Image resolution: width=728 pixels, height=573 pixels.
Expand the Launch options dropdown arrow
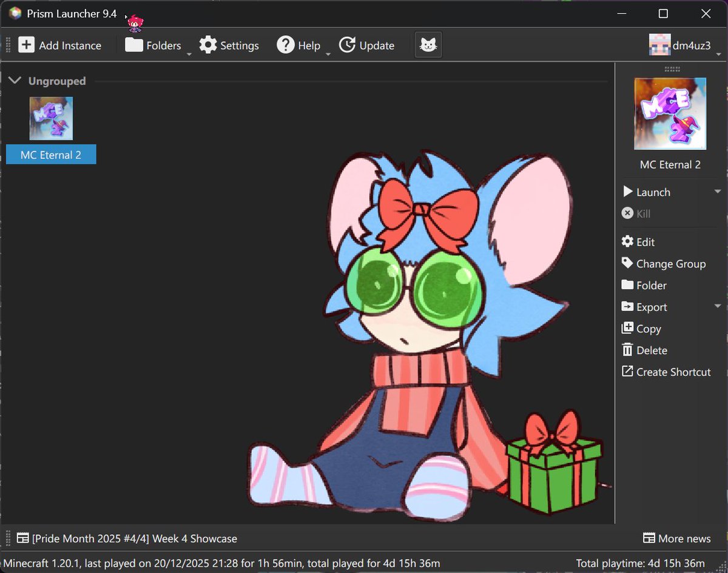coord(718,192)
